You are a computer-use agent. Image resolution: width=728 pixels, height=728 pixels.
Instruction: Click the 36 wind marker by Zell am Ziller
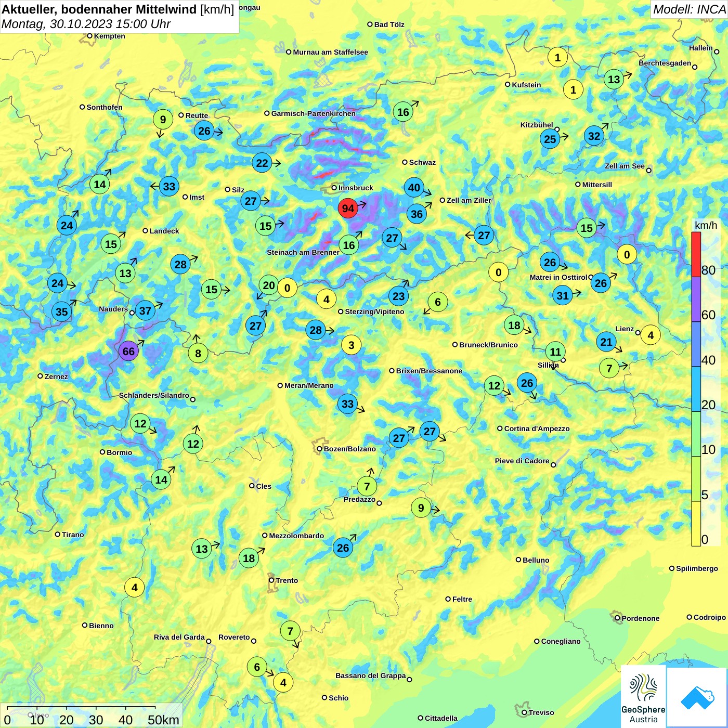[417, 214]
